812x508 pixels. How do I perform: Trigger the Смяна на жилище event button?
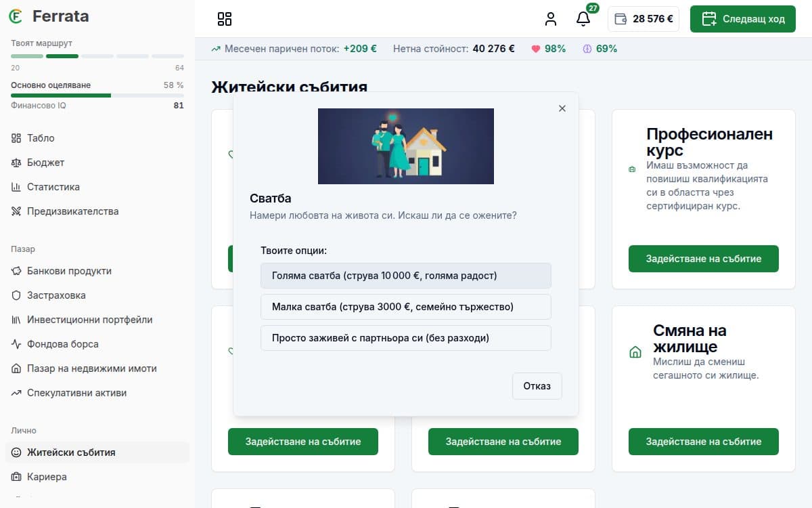[x=704, y=442]
